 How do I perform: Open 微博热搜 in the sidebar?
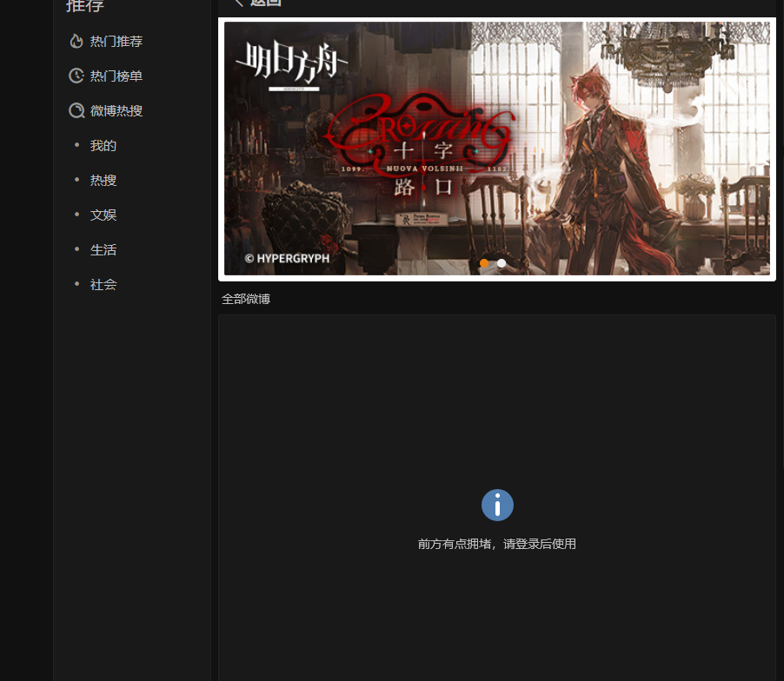116,110
